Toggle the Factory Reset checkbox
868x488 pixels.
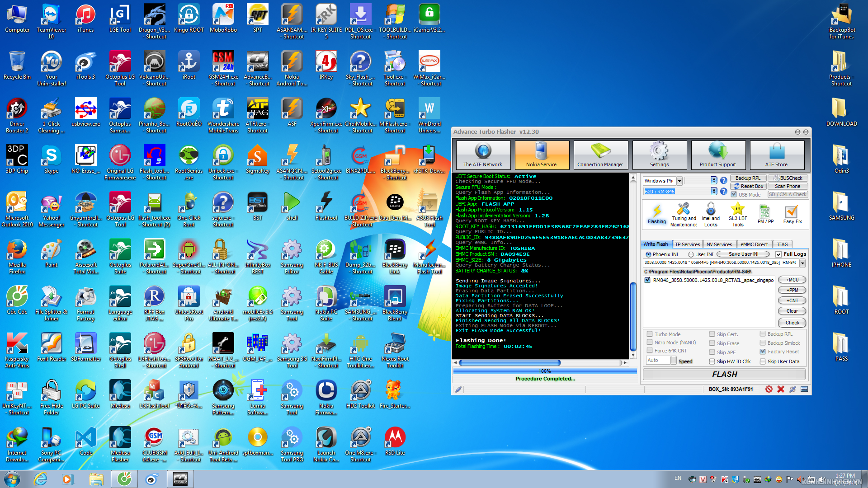763,352
